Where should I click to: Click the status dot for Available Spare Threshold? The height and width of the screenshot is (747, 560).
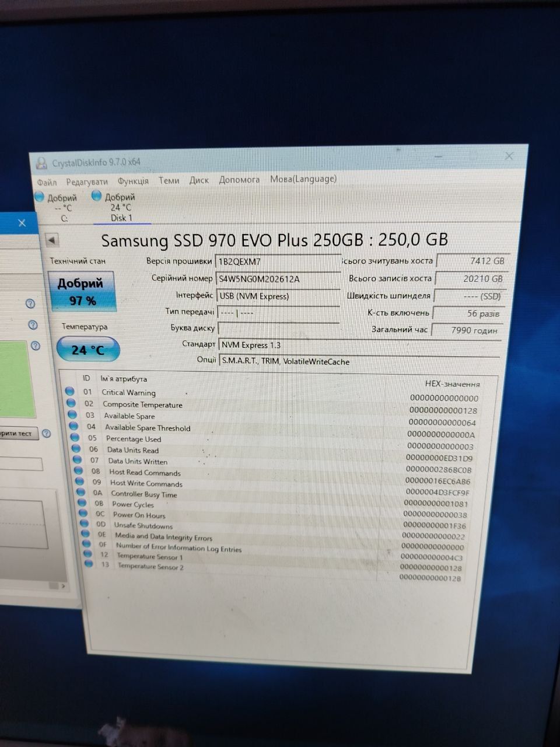(73, 426)
